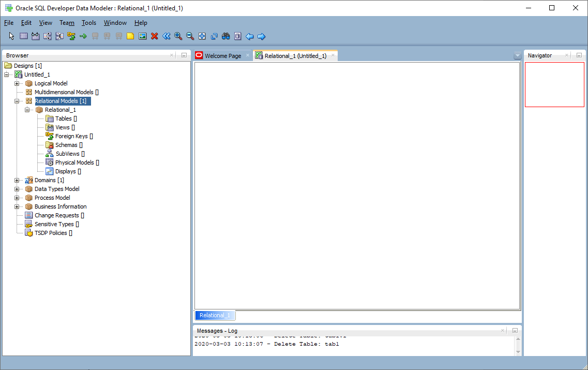
Task: Close the Welcome Page tab
Action: 248,55
